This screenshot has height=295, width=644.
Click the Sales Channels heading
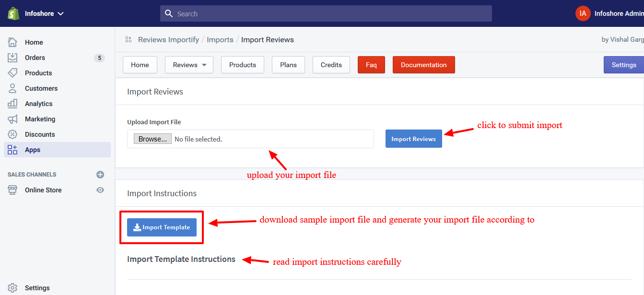click(32, 175)
